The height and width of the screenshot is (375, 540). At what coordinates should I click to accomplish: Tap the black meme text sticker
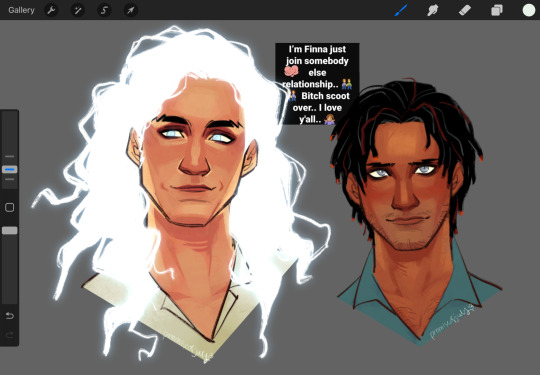(x=317, y=84)
